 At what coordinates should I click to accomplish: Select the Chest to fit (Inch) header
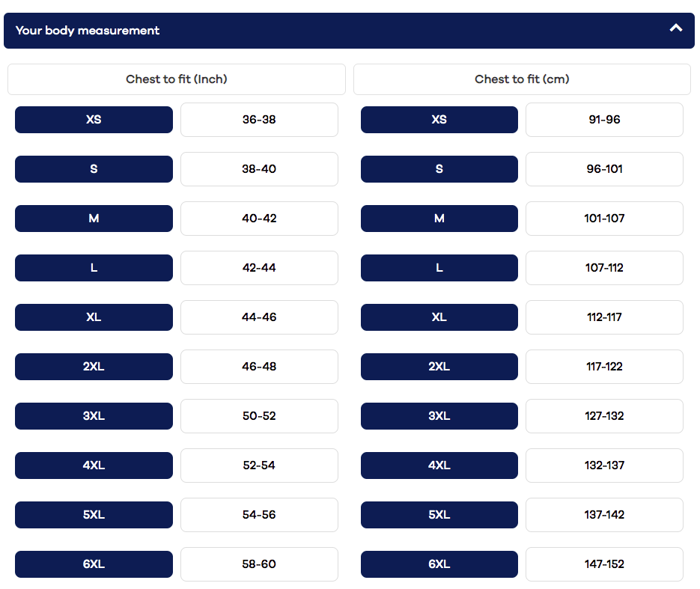[x=177, y=79]
